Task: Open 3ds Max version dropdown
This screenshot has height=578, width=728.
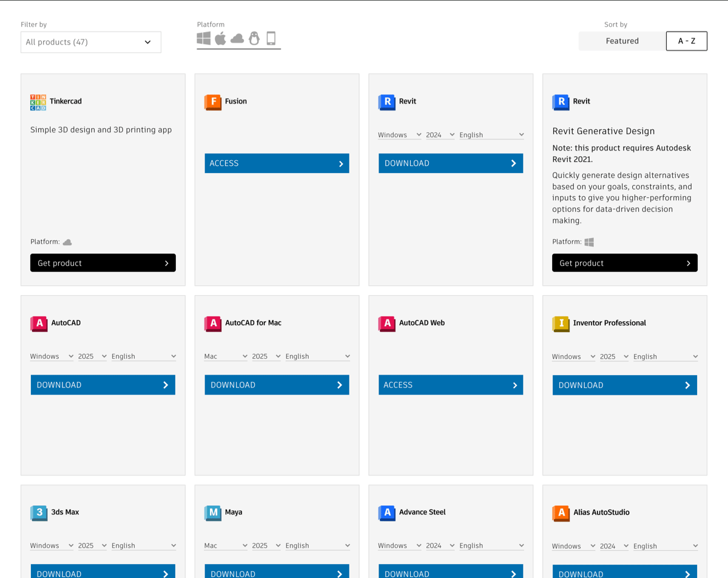Action: 92,546
